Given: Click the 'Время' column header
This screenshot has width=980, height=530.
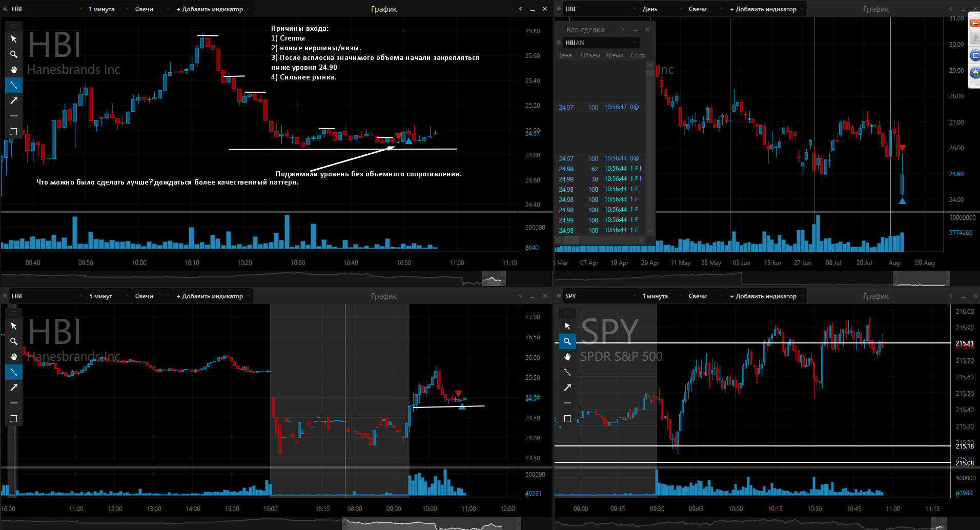Looking at the screenshot, I should (x=614, y=55).
